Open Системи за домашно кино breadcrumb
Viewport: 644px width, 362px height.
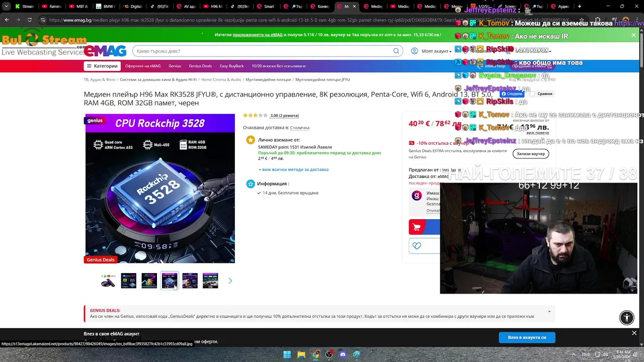158,79
